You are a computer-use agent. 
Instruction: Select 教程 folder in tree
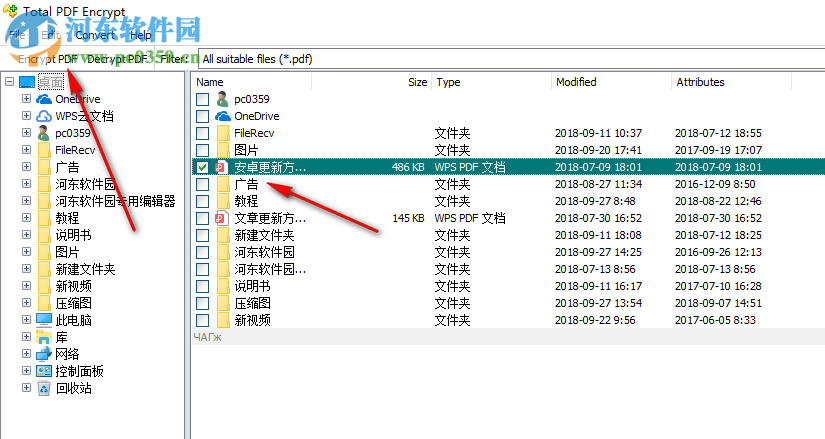pos(67,218)
